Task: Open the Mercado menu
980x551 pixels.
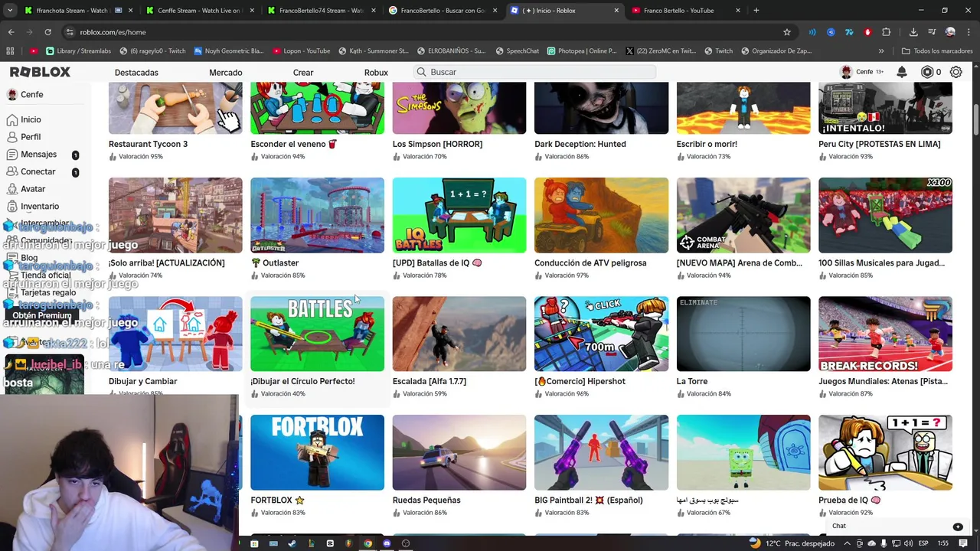Action: (x=226, y=73)
